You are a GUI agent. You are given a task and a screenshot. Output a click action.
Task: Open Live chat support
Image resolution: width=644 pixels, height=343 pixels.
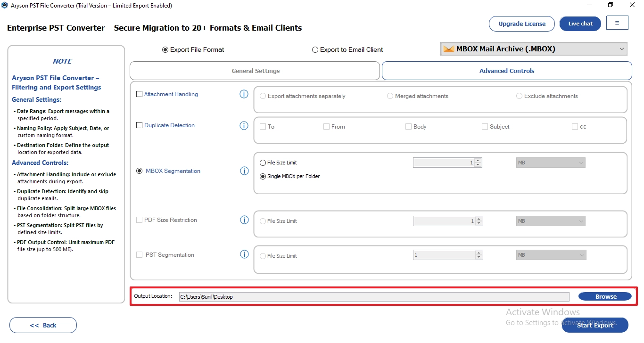580,24
